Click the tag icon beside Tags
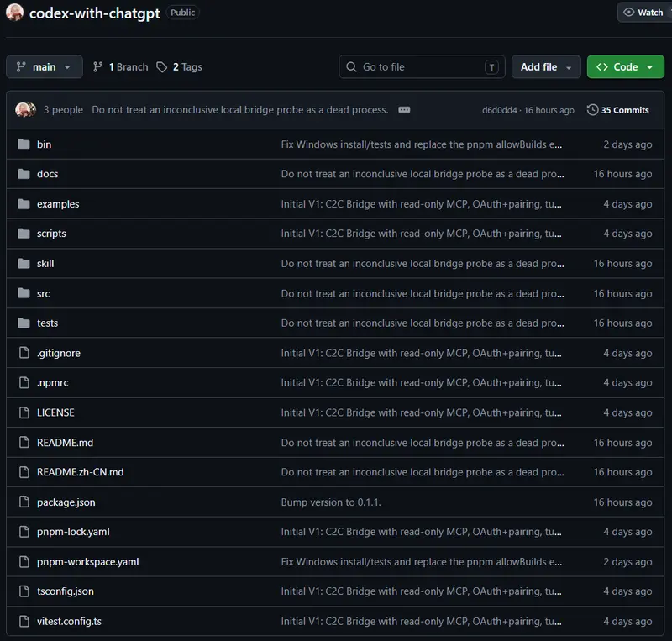672x641 pixels. 161,67
